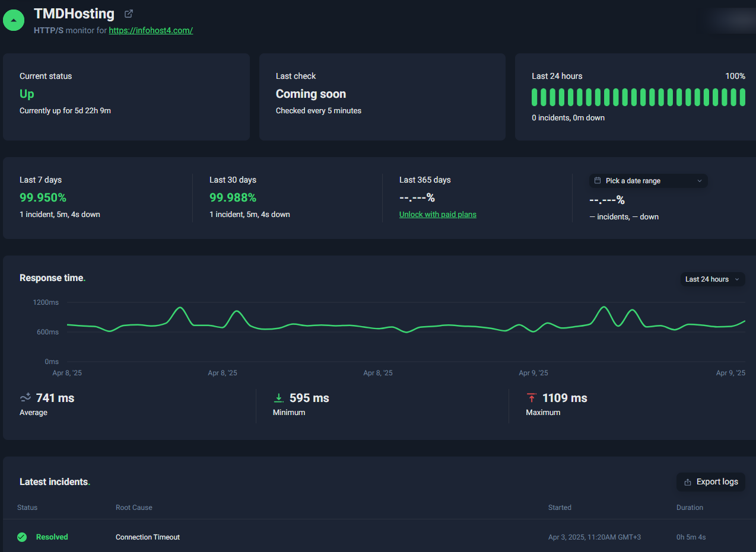Click the Unlock with paid plans link
The width and height of the screenshot is (756, 552).
438,214
